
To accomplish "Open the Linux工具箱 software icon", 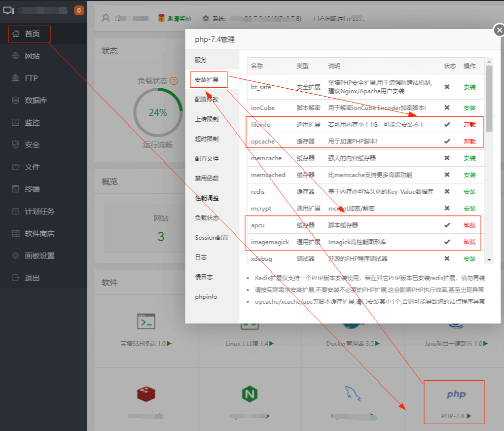I will pyautogui.click(x=249, y=332).
